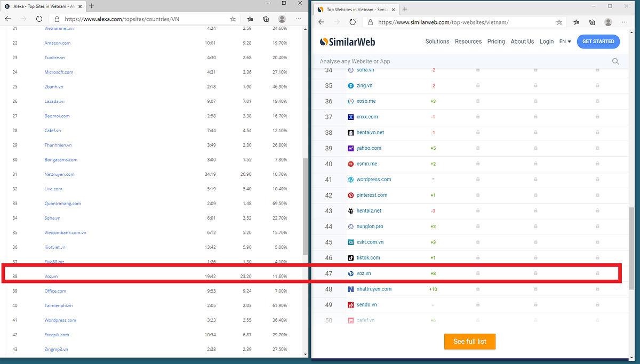The image size is (640, 364).
Task: Refresh the Alexa top sites page
Action: (x=39, y=19)
